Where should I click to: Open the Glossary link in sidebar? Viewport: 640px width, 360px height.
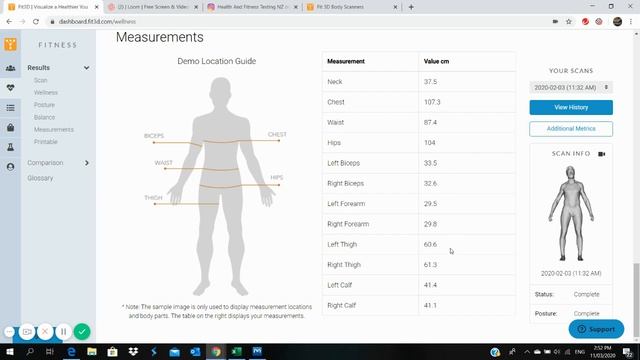(40, 178)
